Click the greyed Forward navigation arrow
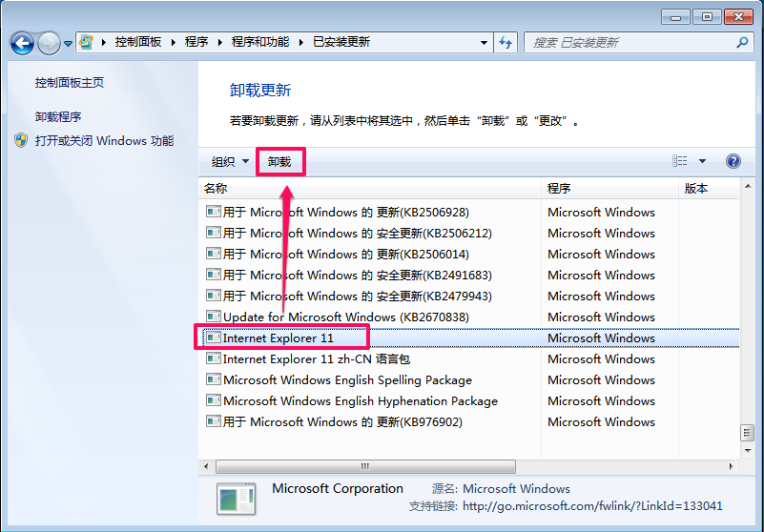 tap(49, 43)
